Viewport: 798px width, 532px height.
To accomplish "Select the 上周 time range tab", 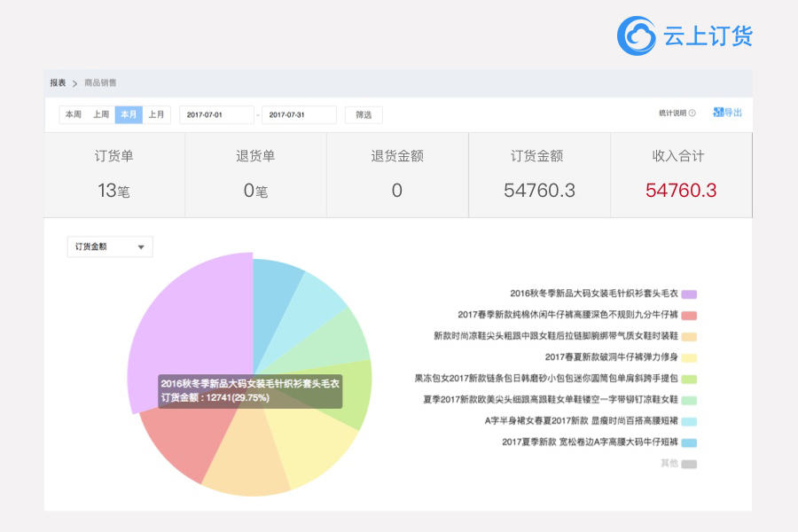I will 101,114.
